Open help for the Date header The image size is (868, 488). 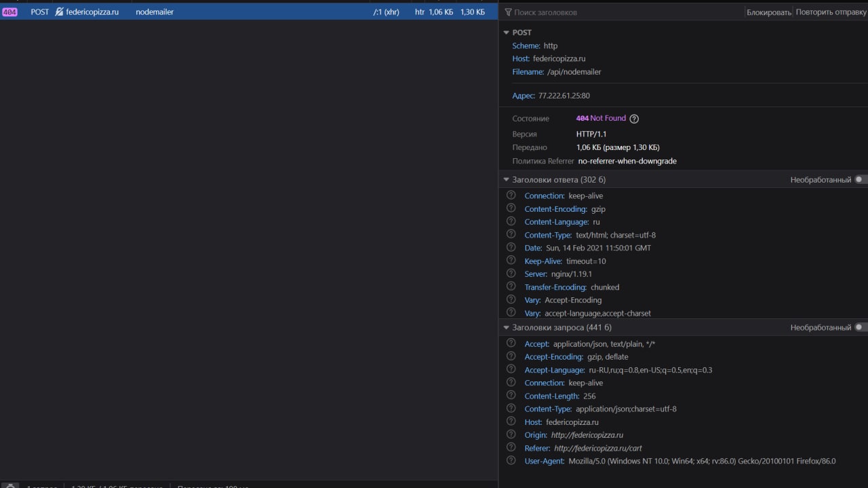(x=511, y=248)
